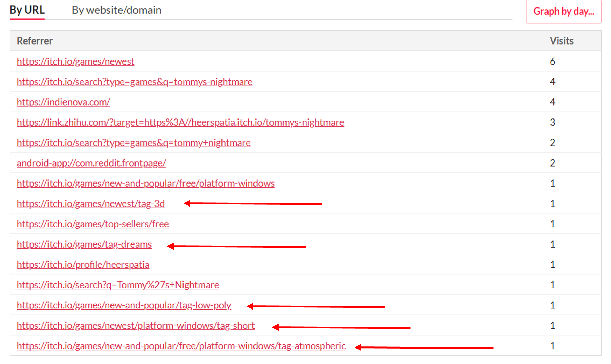Select visits value 1 in the tag-dreams row

552,244
